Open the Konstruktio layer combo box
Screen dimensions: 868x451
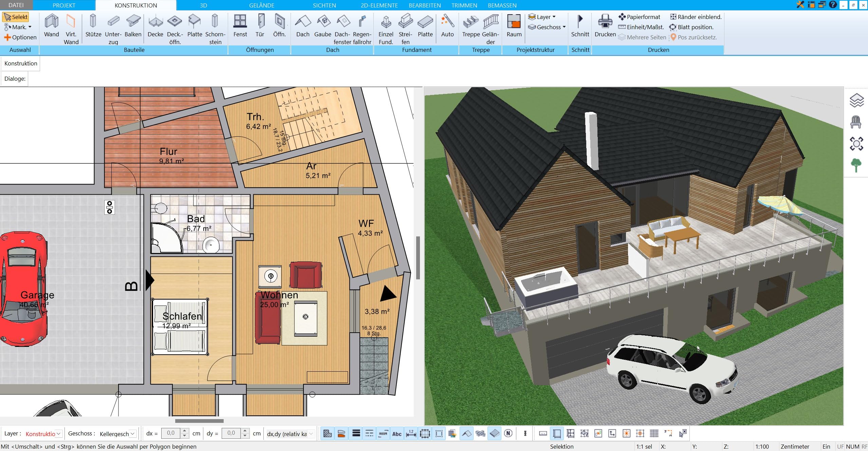point(43,434)
